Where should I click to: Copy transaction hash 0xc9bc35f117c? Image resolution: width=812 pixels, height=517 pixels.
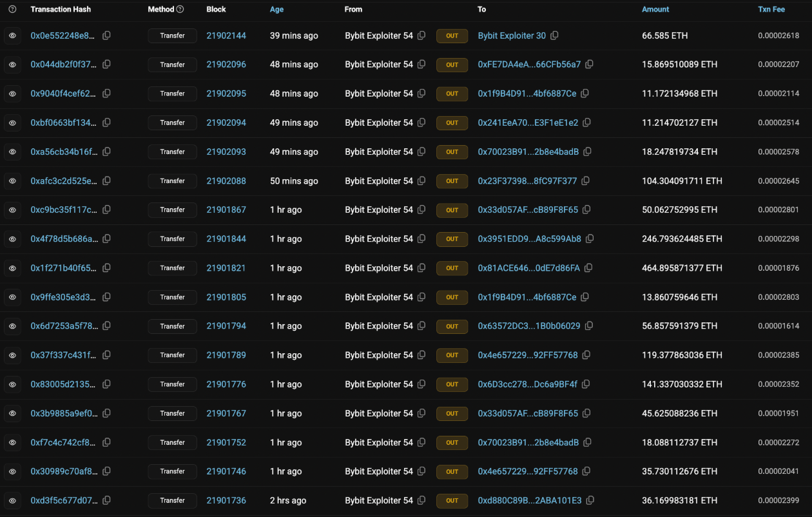point(106,210)
